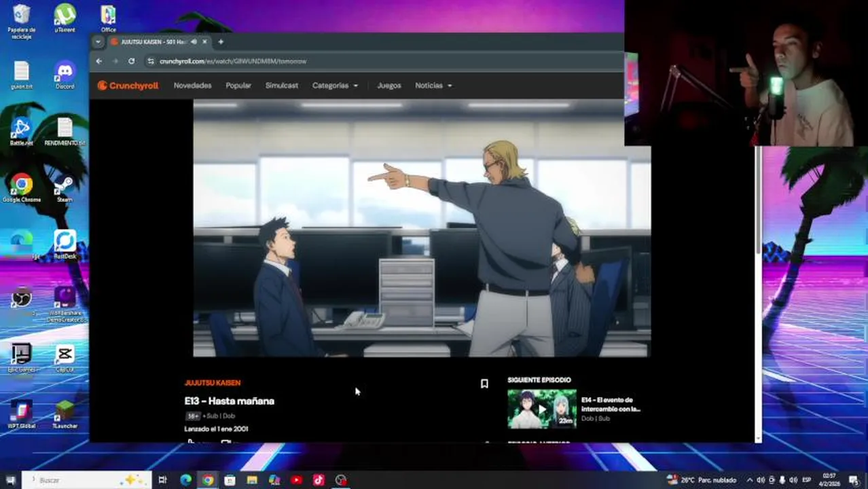The image size is (868, 489).
Task: Select the Discord desktop icon
Action: click(x=65, y=75)
